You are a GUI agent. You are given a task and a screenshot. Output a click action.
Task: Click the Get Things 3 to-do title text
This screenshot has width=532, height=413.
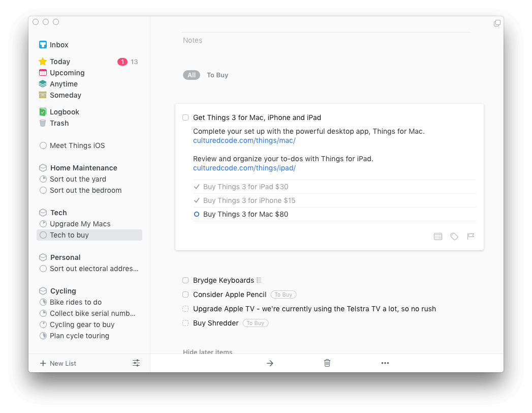coord(257,117)
